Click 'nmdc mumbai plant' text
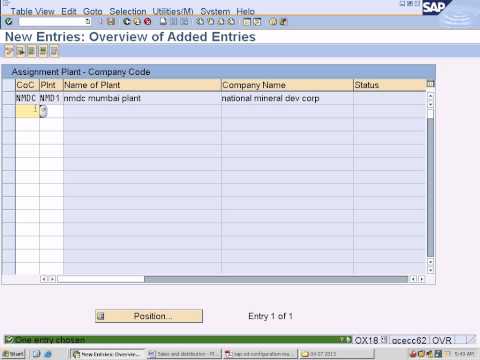 pos(102,98)
